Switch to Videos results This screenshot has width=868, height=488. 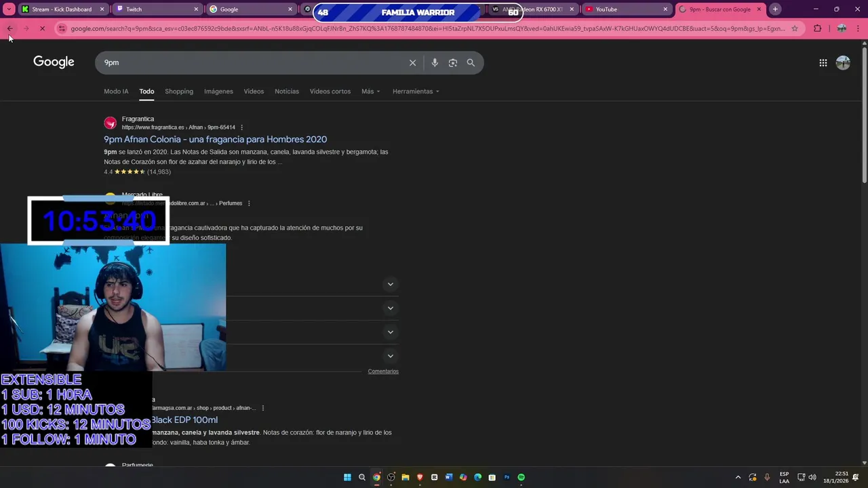coord(254,91)
